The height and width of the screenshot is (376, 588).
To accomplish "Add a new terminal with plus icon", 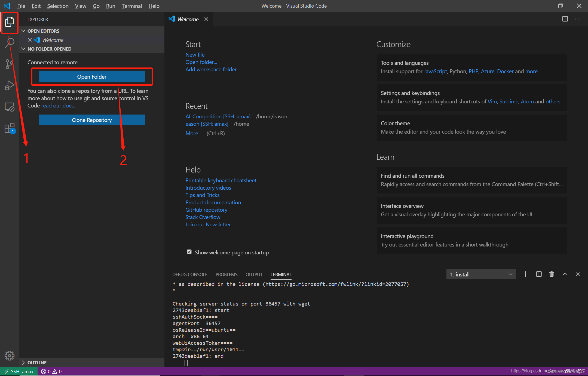I will click(525, 274).
